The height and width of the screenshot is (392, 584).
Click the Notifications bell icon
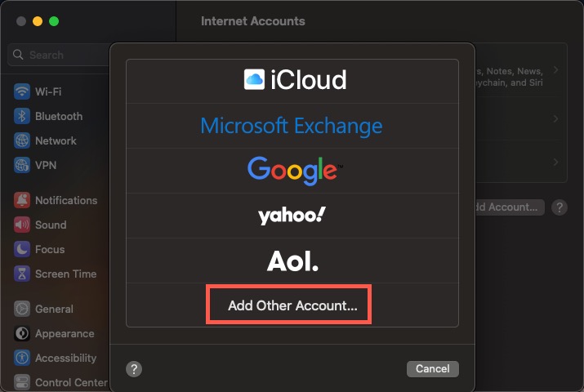pos(22,200)
